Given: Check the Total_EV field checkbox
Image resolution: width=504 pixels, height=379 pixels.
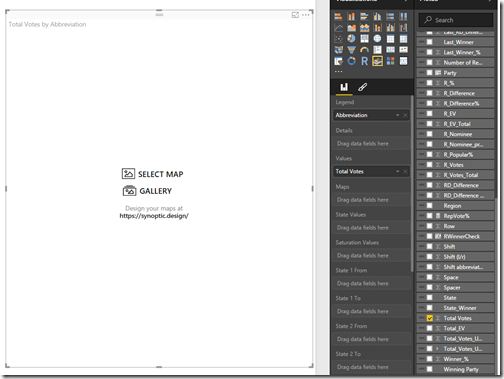Looking at the screenshot, I should (430, 328).
